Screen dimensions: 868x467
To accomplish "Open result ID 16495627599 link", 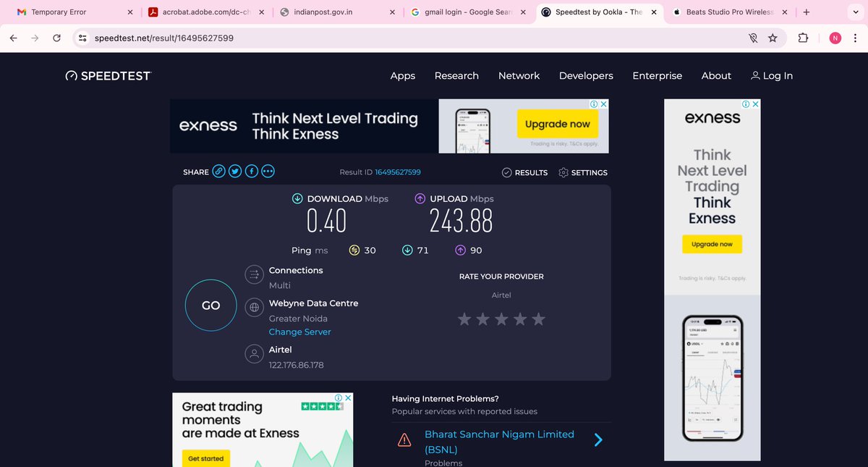I will tap(398, 172).
